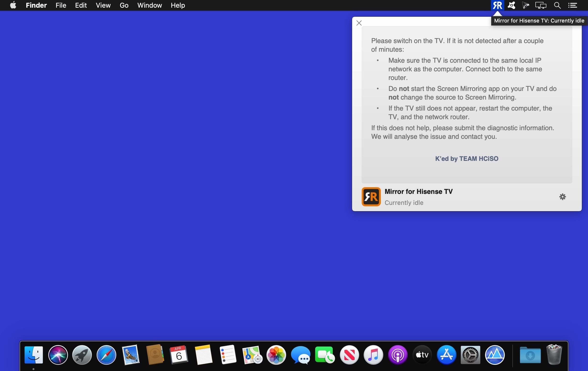Open the File menu
This screenshot has height=371, width=588.
[61, 5]
